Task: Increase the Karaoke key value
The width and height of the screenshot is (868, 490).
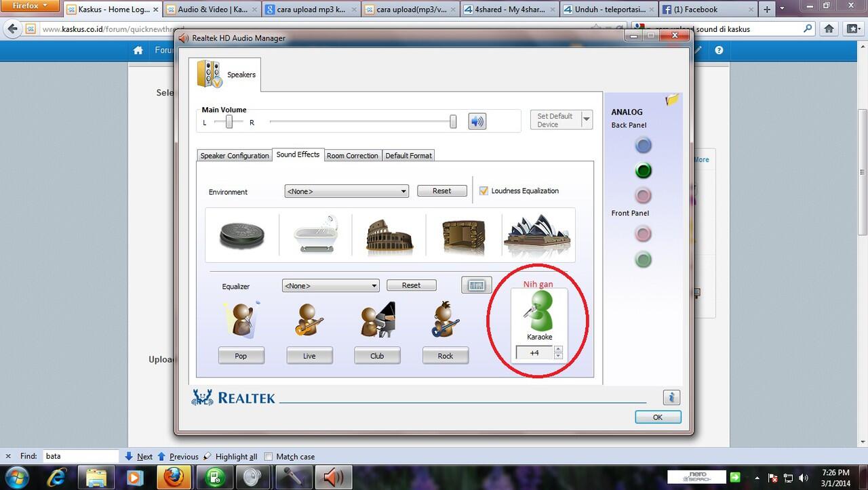Action: point(558,350)
